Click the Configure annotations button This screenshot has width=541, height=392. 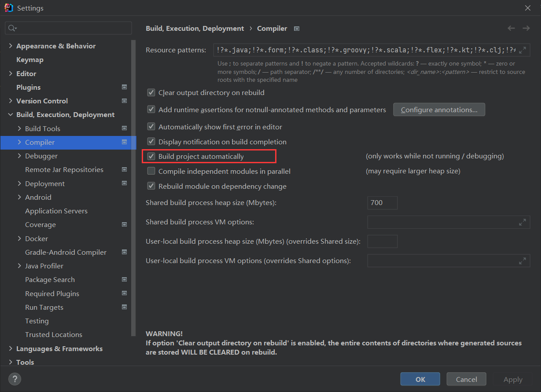pos(439,110)
